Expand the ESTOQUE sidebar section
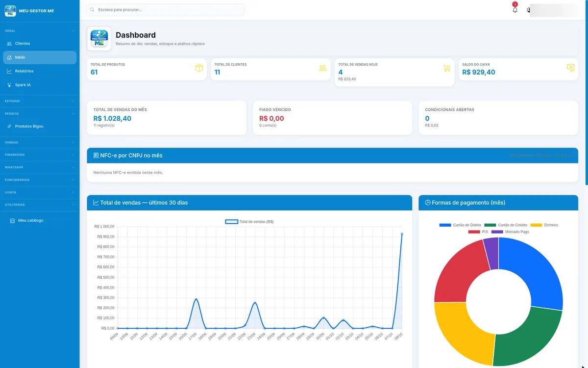 [x=40, y=101]
